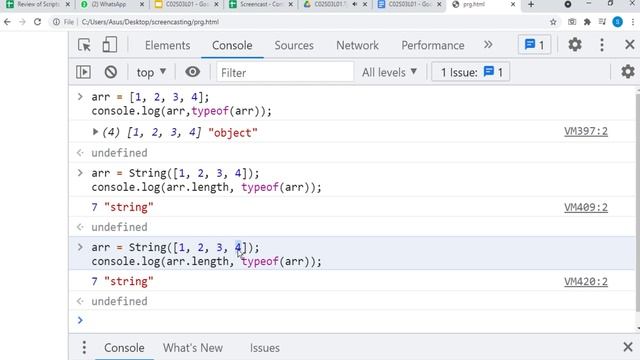640x360 pixels.
Task: Open source link VM420:2
Action: pos(586,282)
